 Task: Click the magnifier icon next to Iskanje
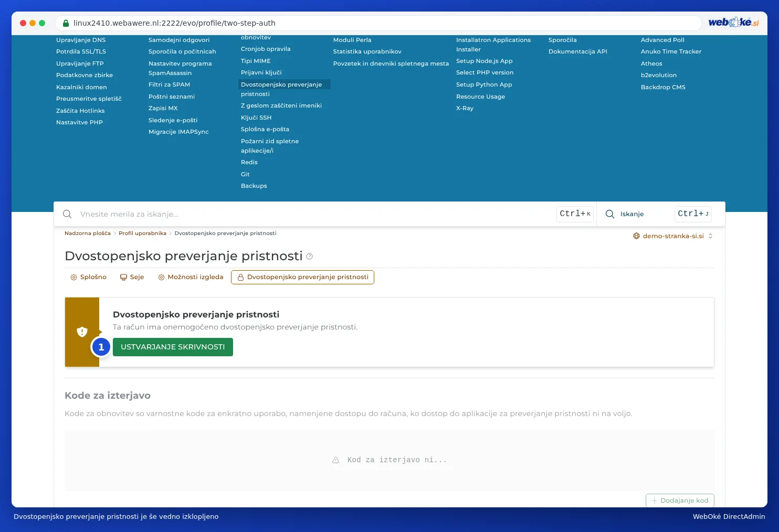click(610, 214)
